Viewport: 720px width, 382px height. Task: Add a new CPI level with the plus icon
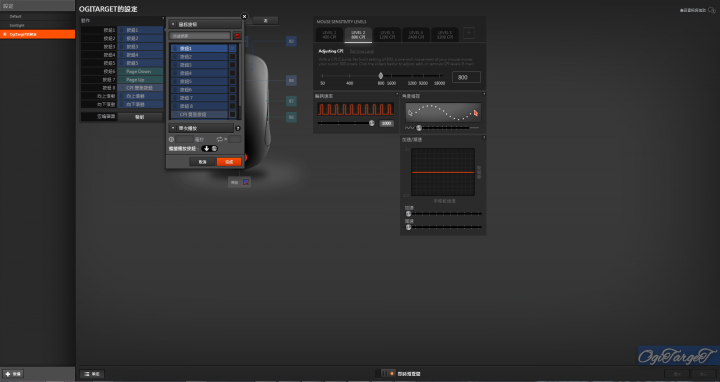coord(468,33)
